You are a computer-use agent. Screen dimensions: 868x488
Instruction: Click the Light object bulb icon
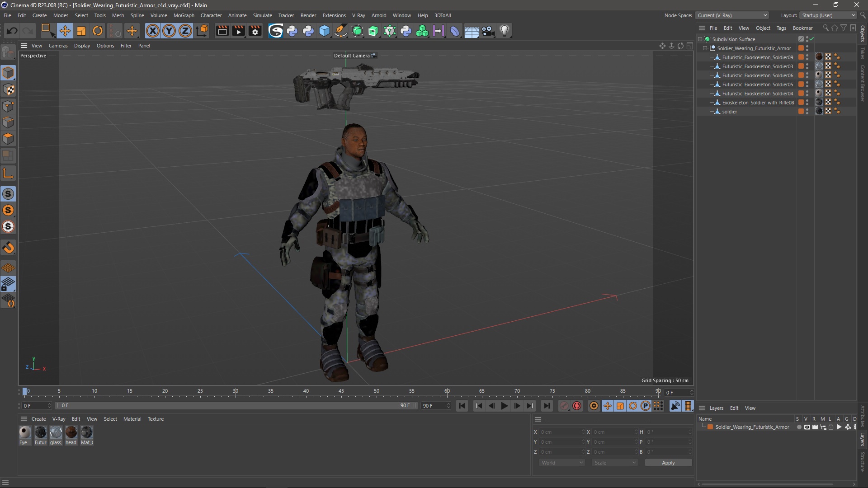pyautogui.click(x=505, y=31)
